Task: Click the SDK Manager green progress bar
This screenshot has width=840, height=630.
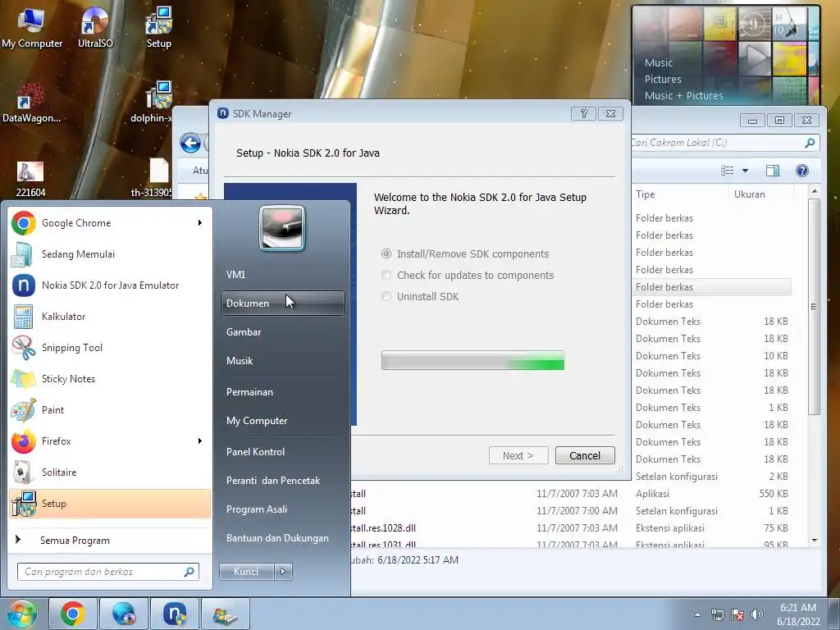Action: coord(472,361)
